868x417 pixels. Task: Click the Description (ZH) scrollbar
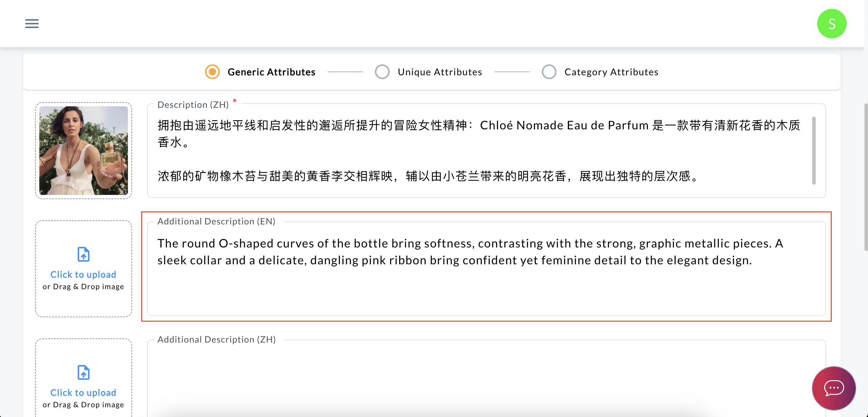(813, 151)
